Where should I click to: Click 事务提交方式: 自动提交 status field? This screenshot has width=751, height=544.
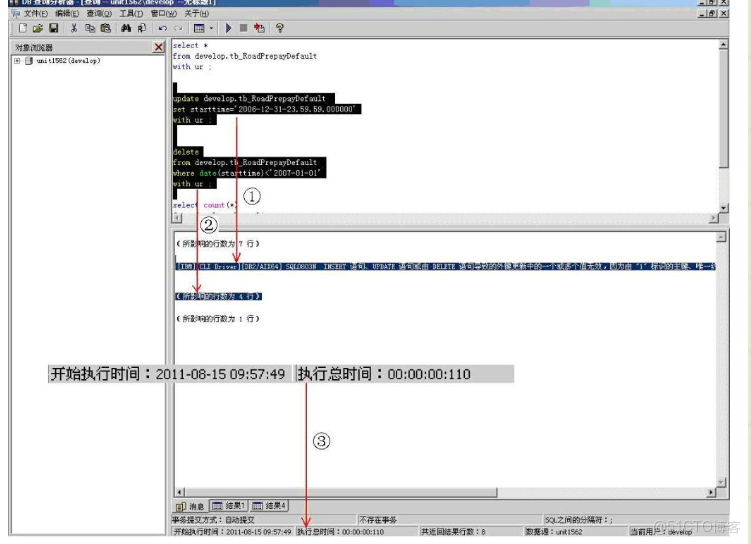click(264, 520)
